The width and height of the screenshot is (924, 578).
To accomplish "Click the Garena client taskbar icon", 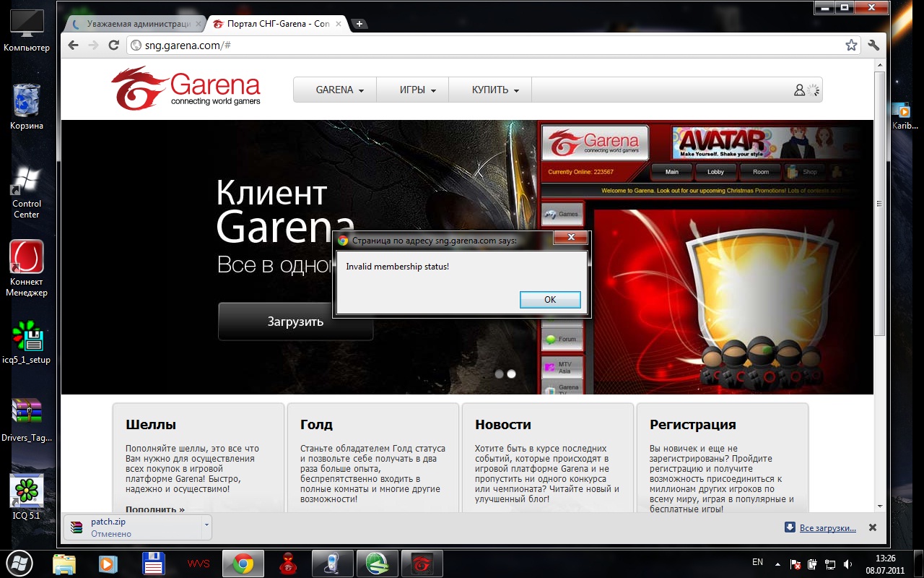I will click(422, 564).
